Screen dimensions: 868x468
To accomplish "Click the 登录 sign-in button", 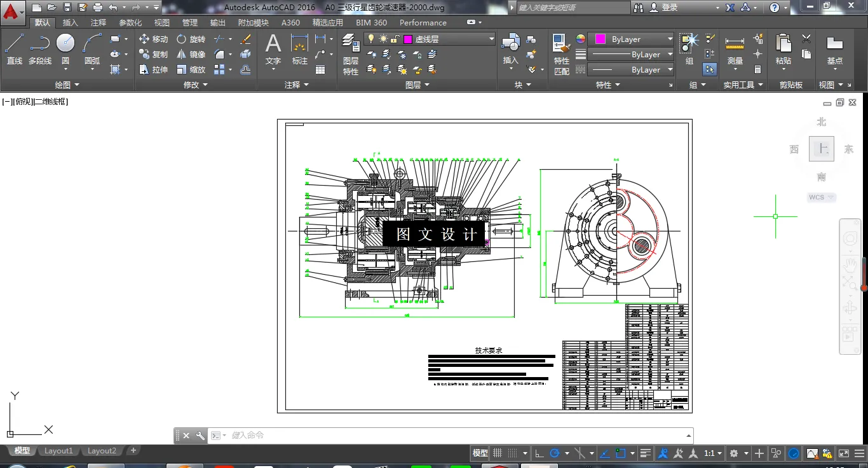I will [x=670, y=8].
